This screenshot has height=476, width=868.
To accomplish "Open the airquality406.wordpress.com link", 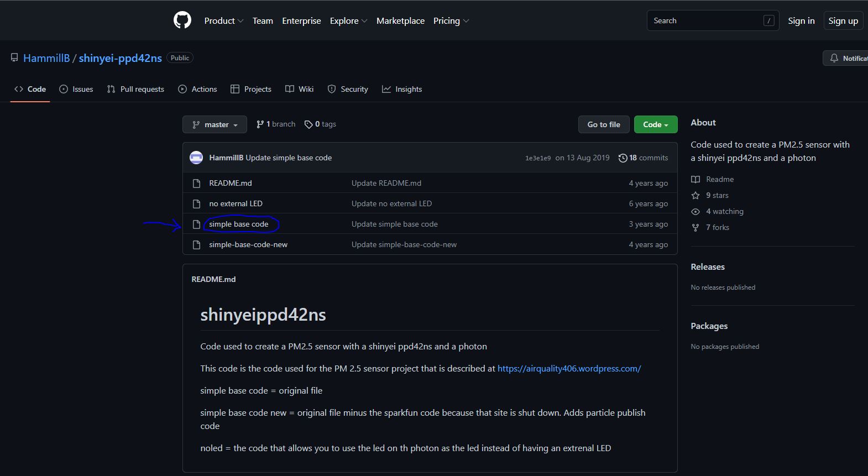I will click(x=569, y=368).
